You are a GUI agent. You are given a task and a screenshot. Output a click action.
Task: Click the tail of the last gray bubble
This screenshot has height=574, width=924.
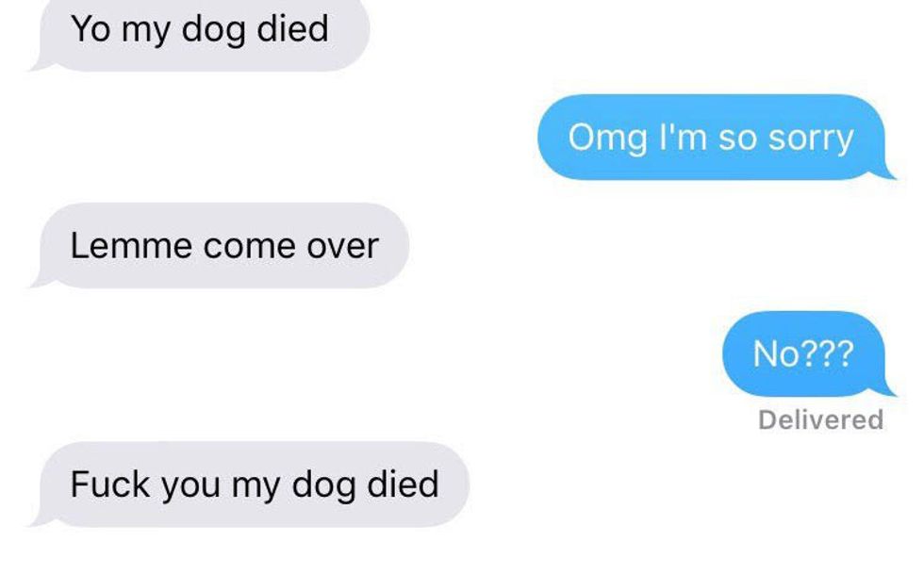point(39,519)
